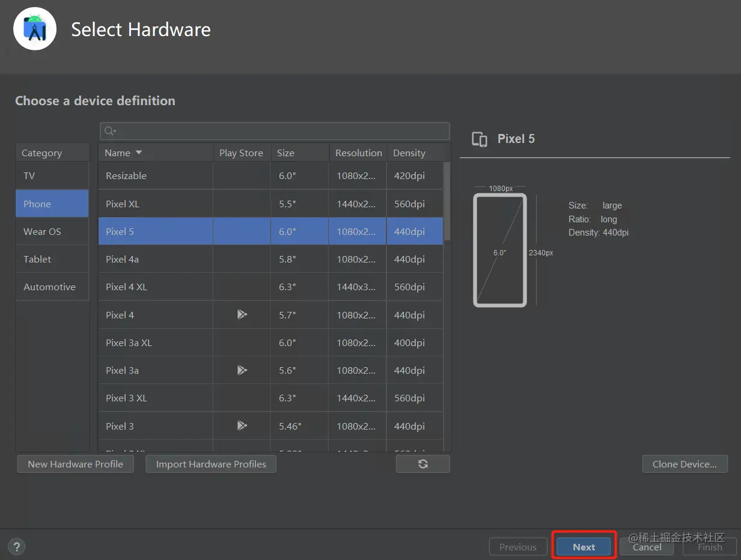Viewport: 741px width, 560px height.
Task: Sort by the Size column header
Action: click(300, 153)
